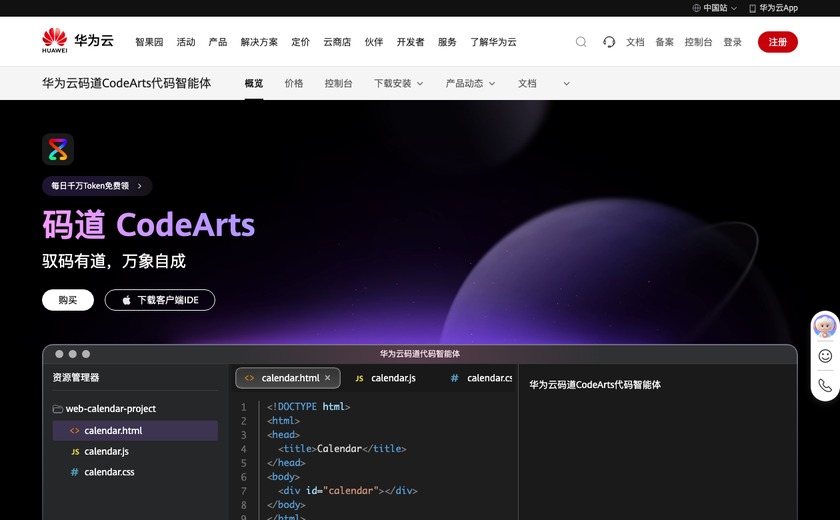Click the red 注册 button
Viewport: 840px width, 520px height.
click(x=777, y=42)
